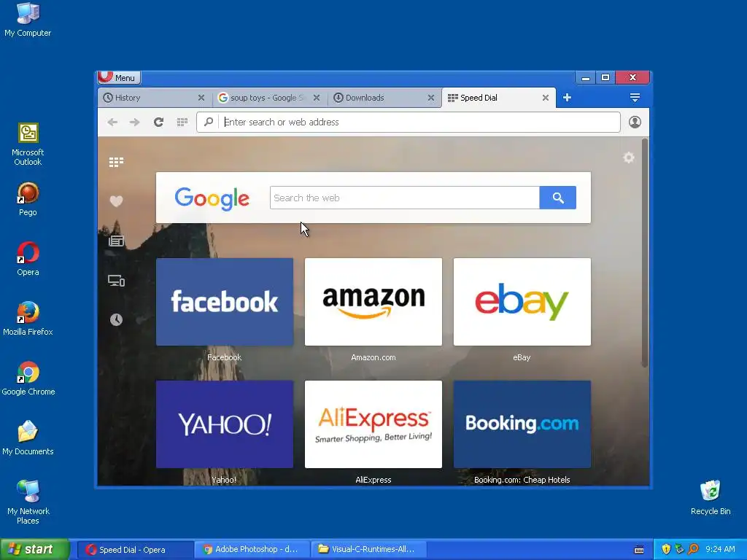Click the magnifier icon in address bar
Image resolution: width=747 pixels, height=560 pixels.
click(x=209, y=122)
